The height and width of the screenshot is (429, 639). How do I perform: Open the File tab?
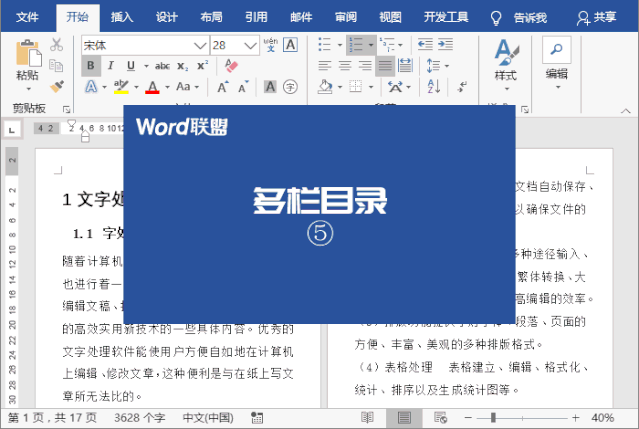27,17
